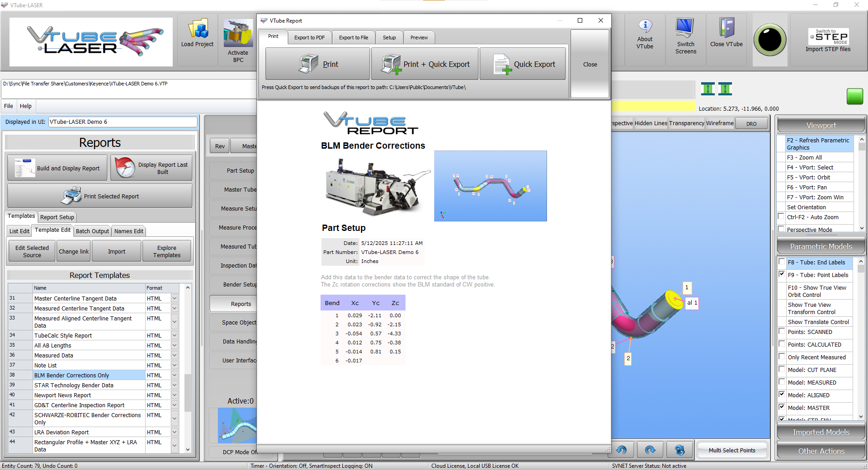Click Display Report Last Built
Screen dimensions: 868x470
click(151, 168)
